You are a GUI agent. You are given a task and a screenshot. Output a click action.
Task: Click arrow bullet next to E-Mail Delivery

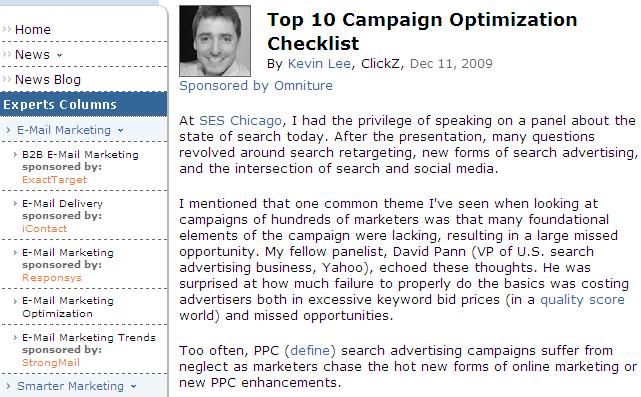pyautogui.click(x=15, y=203)
